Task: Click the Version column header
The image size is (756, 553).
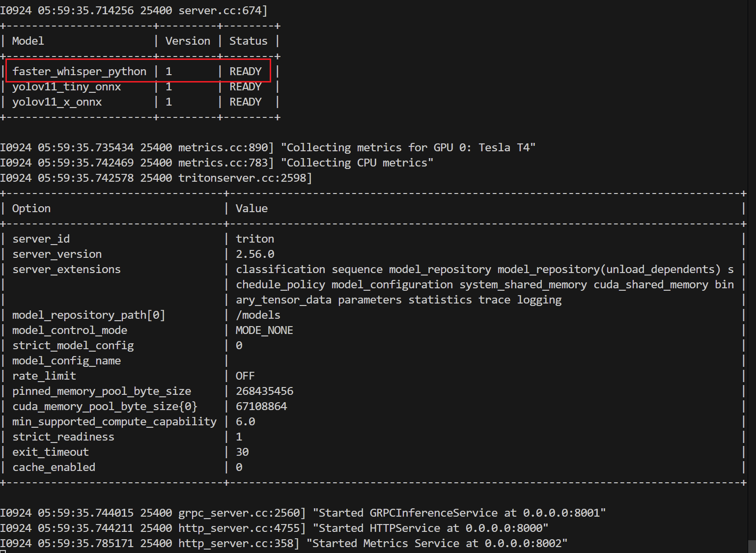Action: coord(187,41)
